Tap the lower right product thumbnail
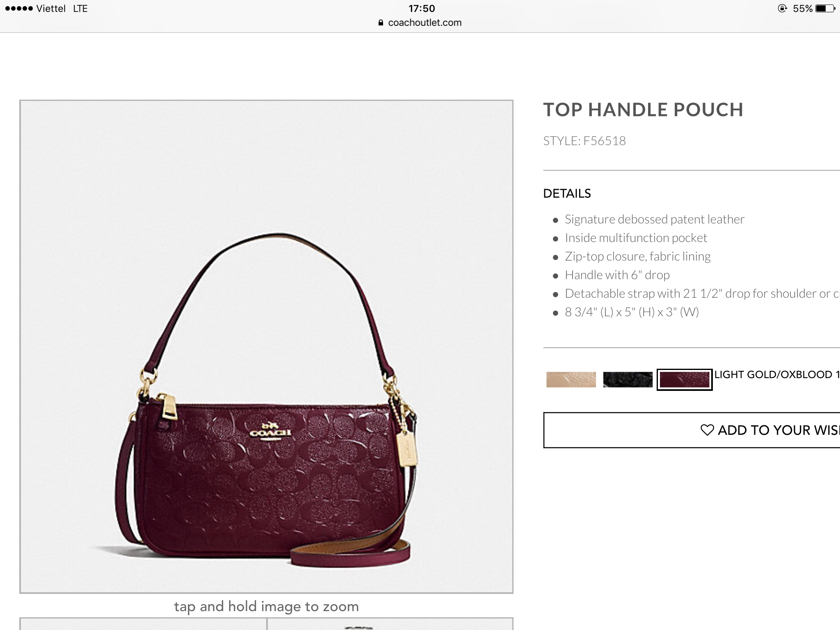 tap(390, 623)
